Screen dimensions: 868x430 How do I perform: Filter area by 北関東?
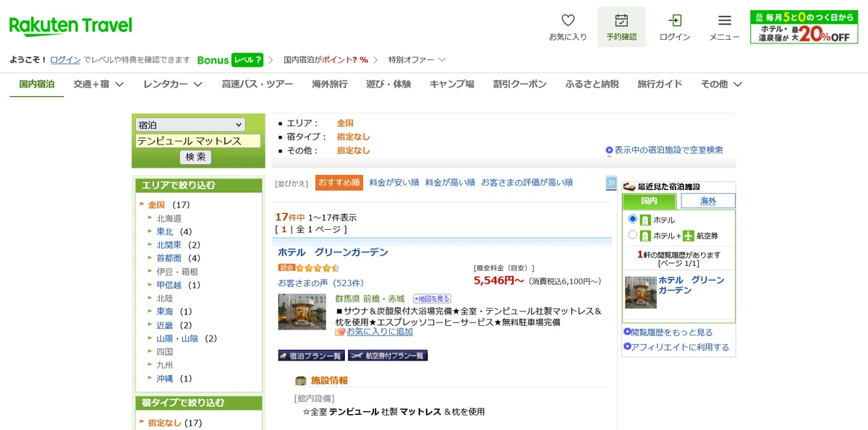pos(169,245)
